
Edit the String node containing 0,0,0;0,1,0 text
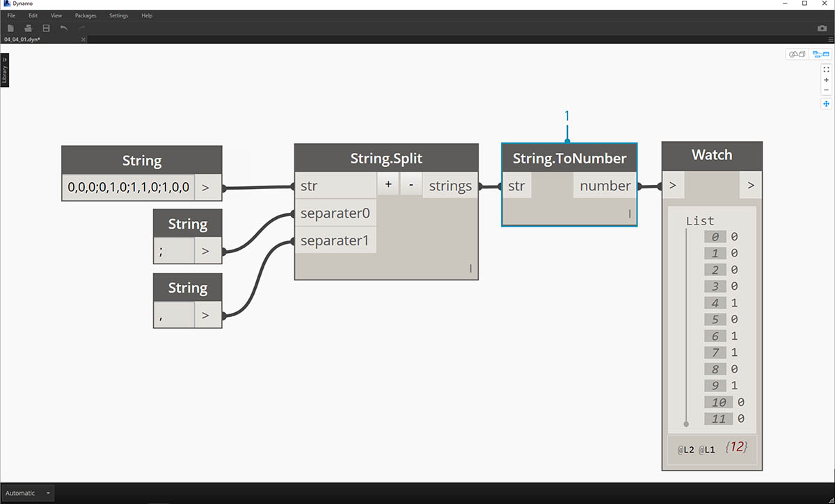[x=128, y=188]
